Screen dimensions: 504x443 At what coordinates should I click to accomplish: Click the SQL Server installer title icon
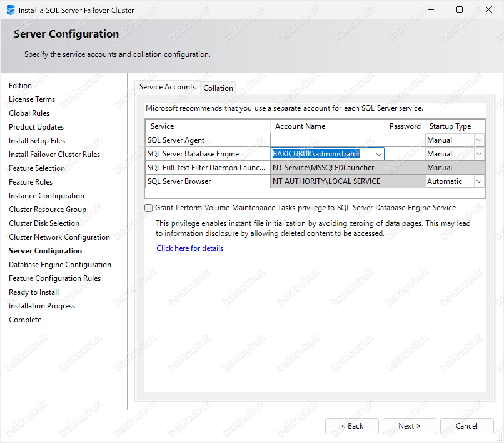pos(10,10)
